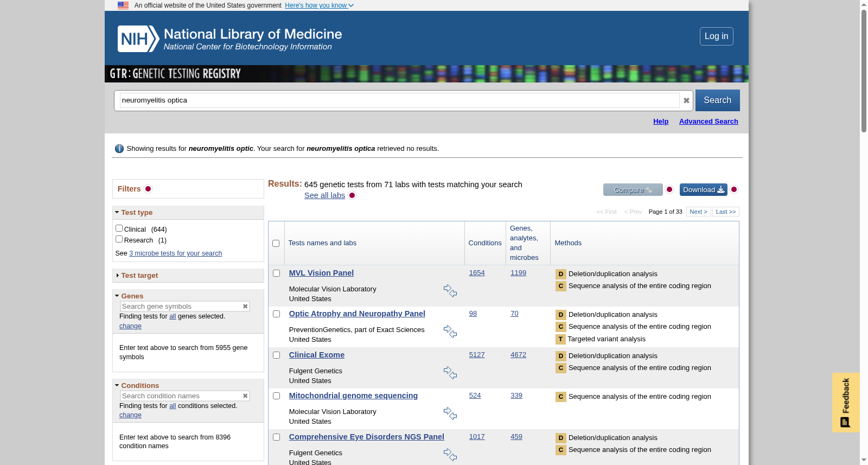
Task: Open genes count 4672 link
Action: [x=518, y=355]
